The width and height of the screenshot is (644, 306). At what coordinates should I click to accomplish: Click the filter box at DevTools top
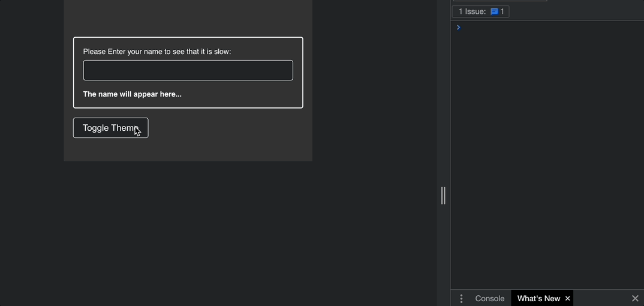point(499,1)
